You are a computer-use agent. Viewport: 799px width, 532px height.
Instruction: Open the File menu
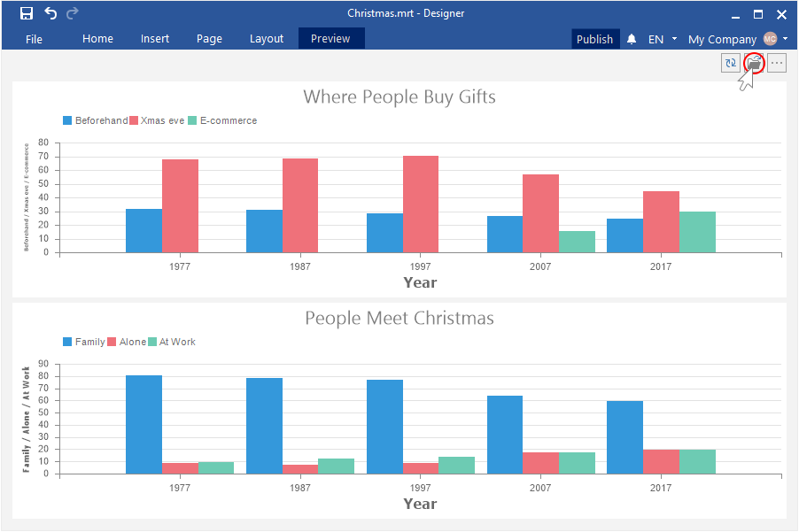[35, 39]
